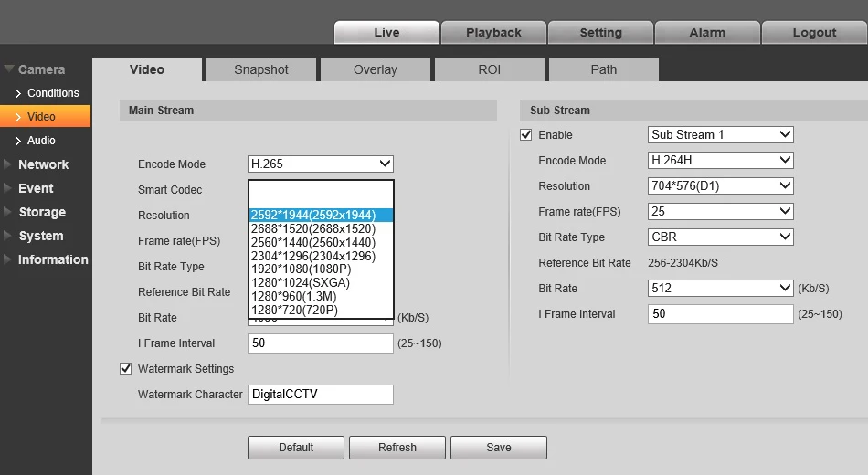Click the Watermark Character text field
The height and width of the screenshot is (475, 868).
tap(321, 395)
